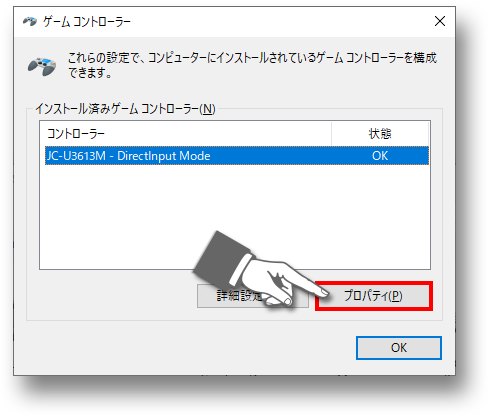
Task: Click the ゲーム コントローラー title bar text
Action: click(x=87, y=22)
